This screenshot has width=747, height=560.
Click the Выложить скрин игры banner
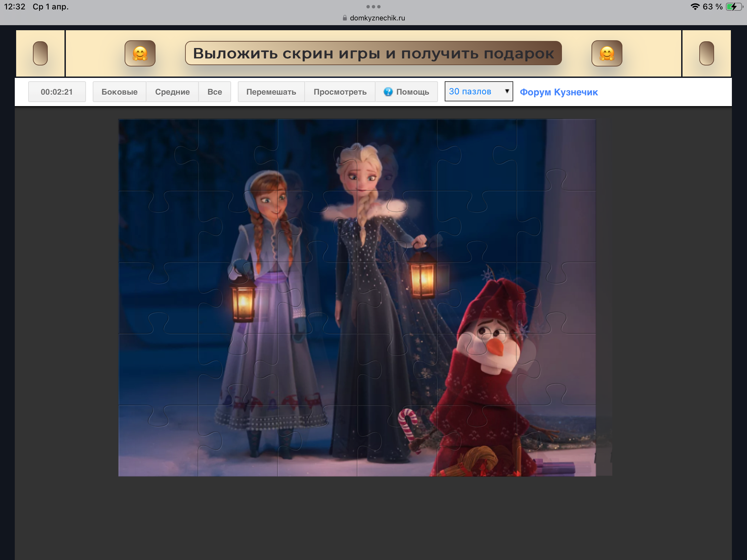[373, 53]
